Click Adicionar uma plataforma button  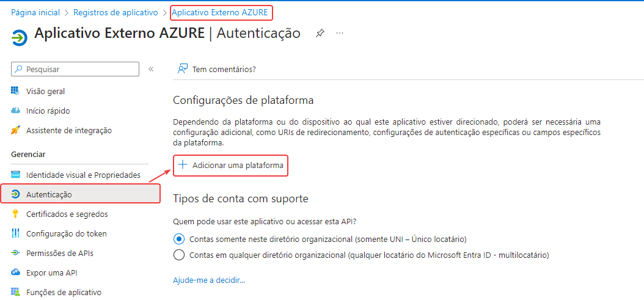230,165
